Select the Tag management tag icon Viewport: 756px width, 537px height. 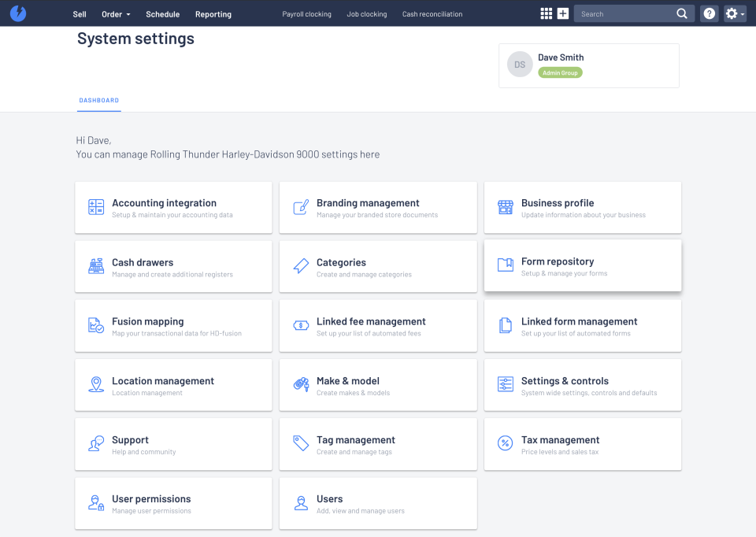pyautogui.click(x=300, y=443)
